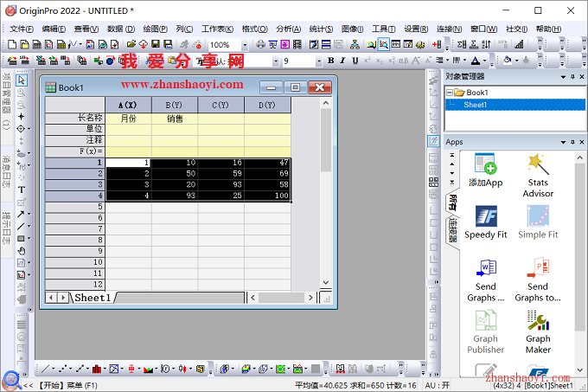Select the Text tool
The width and height of the screenshot is (588, 392).
(22, 190)
